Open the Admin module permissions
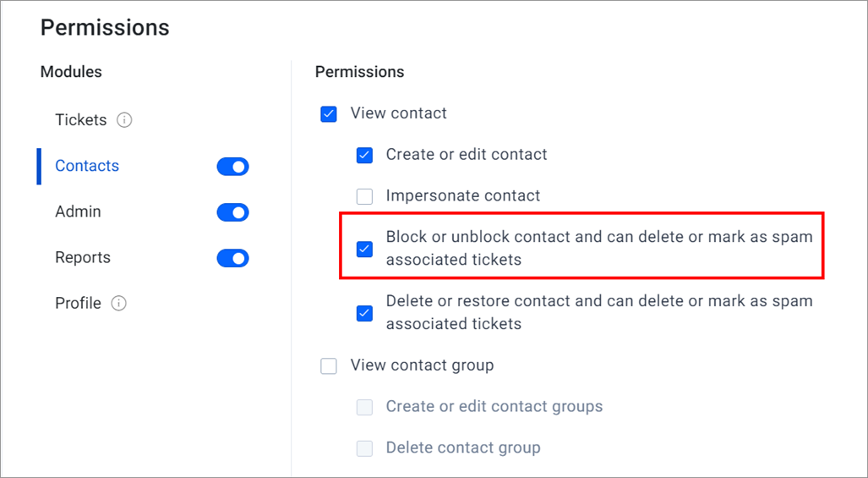The height and width of the screenshot is (478, 868). coord(78,212)
